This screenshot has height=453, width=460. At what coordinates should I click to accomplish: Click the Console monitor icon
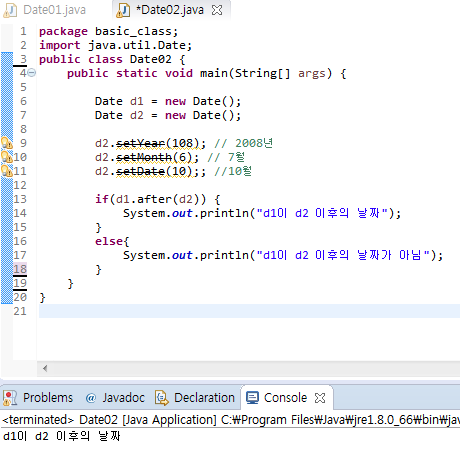(252, 398)
